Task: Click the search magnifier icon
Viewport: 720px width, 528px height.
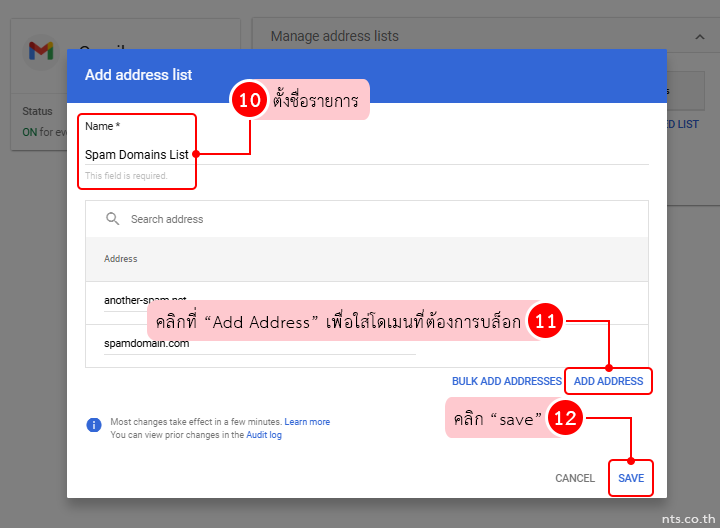Action: [112, 219]
